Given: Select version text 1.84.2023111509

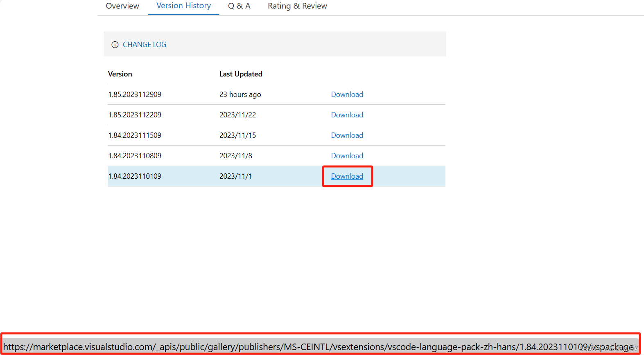Looking at the screenshot, I should point(135,135).
